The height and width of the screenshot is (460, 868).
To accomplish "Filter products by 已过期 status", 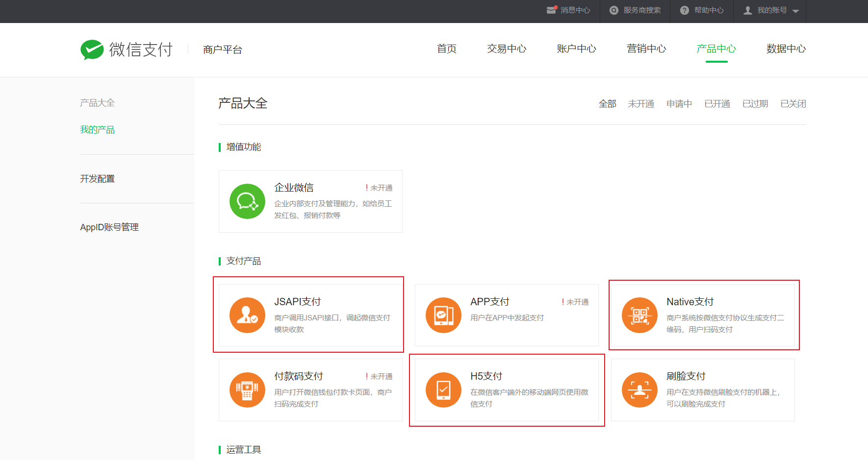I will click(x=755, y=104).
